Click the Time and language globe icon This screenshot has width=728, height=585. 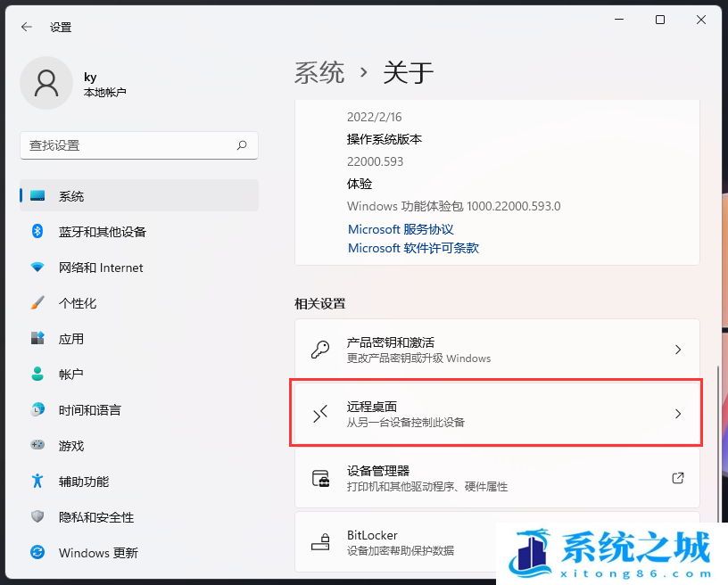37,409
